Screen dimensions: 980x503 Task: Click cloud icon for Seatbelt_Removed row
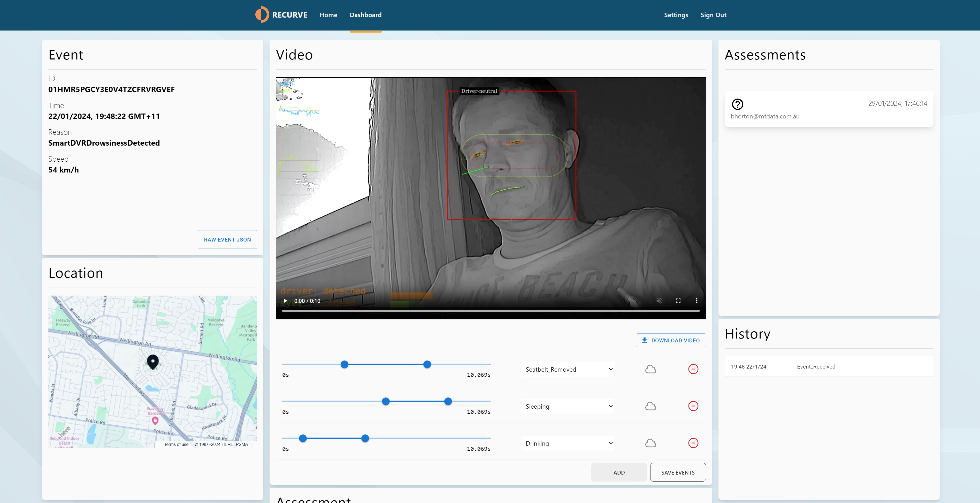coord(650,369)
